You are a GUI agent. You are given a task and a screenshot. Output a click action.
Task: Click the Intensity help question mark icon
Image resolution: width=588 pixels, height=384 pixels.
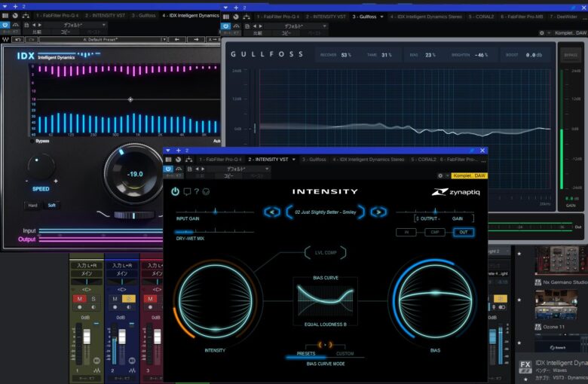196,191
